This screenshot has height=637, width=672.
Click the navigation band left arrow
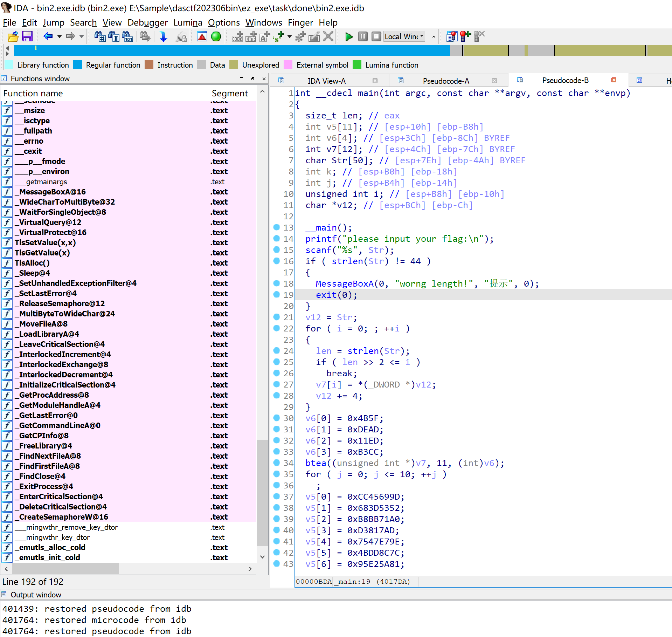pyautogui.click(x=7, y=48)
